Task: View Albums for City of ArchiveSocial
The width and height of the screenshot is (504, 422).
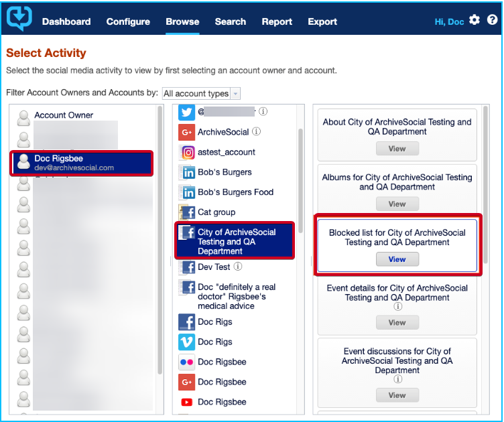Action: 397,204
